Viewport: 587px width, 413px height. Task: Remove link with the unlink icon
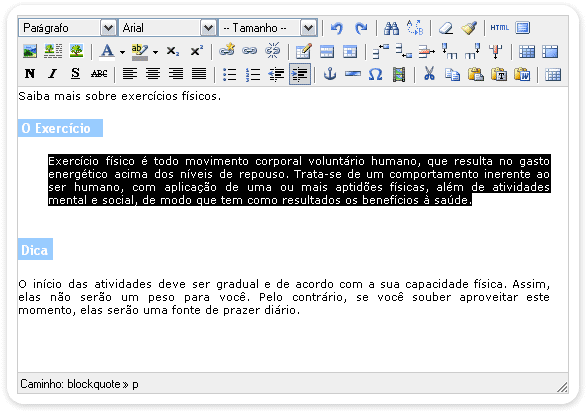tap(273, 51)
